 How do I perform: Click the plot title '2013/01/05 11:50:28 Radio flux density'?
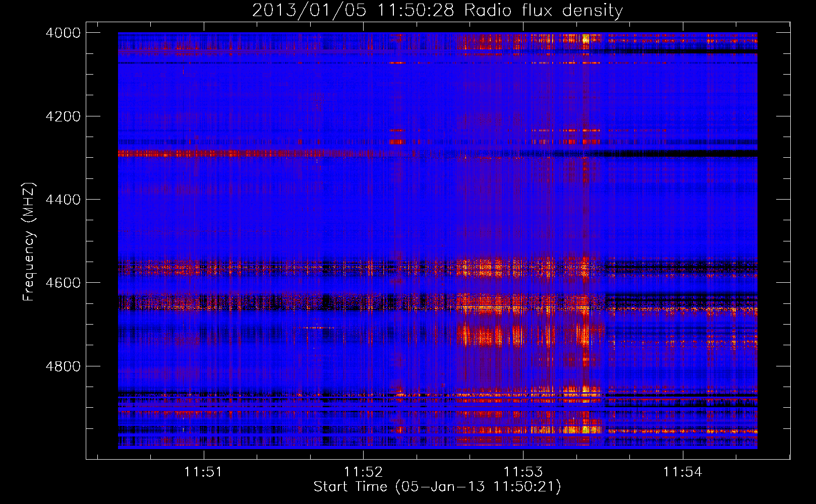point(437,11)
